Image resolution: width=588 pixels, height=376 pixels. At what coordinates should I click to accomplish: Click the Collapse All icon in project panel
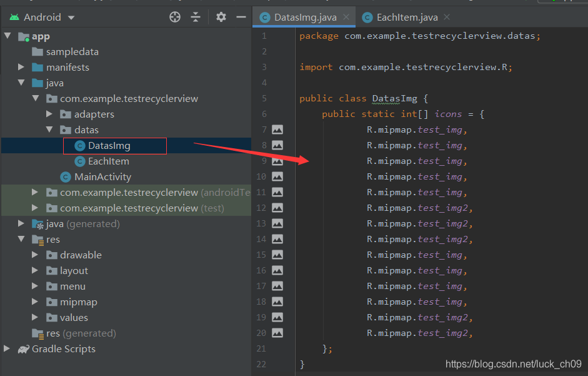point(196,17)
